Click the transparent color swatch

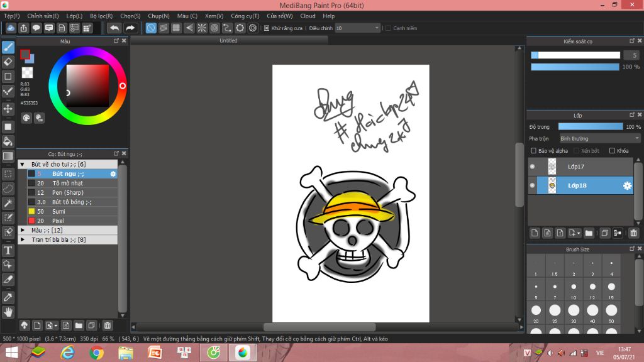click(27, 73)
